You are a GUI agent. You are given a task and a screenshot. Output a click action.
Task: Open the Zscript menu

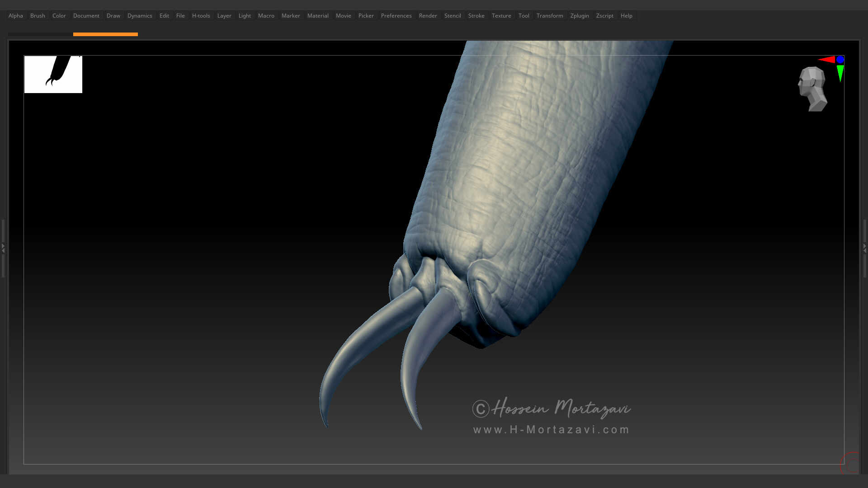[604, 15]
